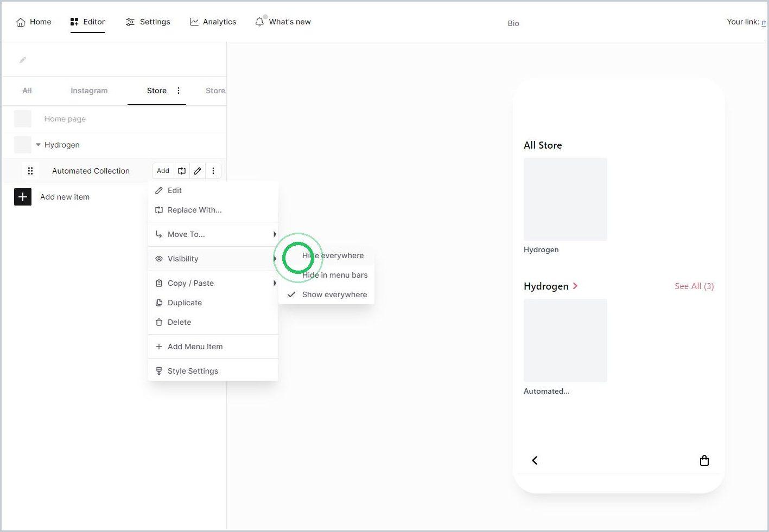Select Show everywhere checked option
Screen dimensions: 769x532
[327, 294]
